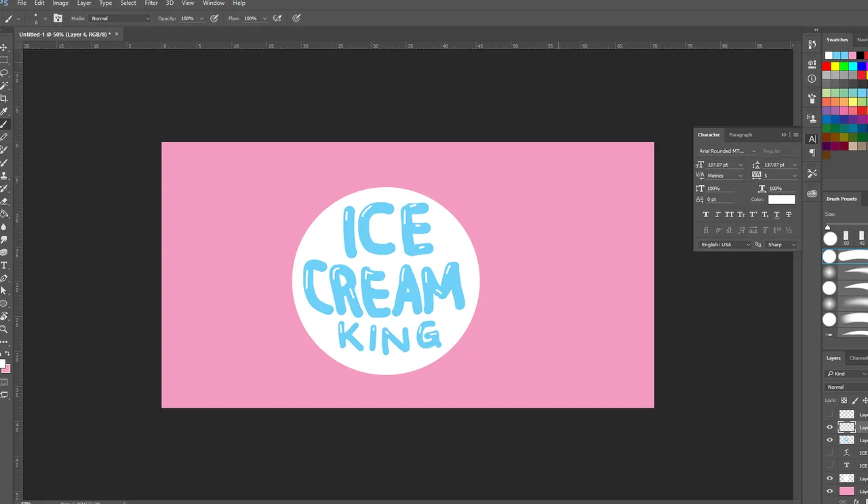Open the tool presets wrench dock icon
This screenshot has width=868, height=504.
pos(812,174)
